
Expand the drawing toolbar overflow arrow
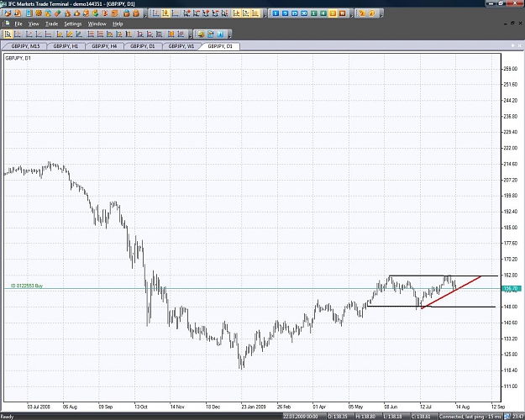(x=190, y=34)
